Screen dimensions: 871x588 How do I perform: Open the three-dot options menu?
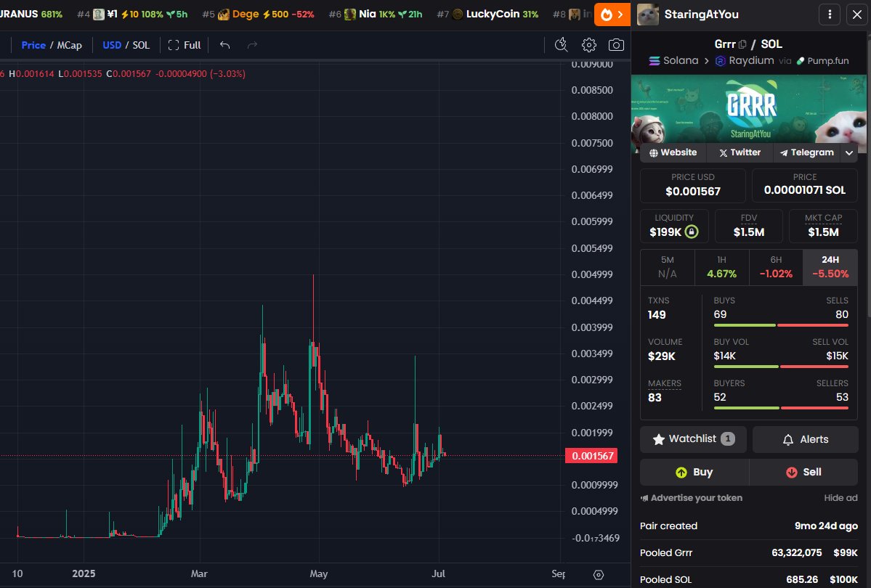[x=830, y=15]
